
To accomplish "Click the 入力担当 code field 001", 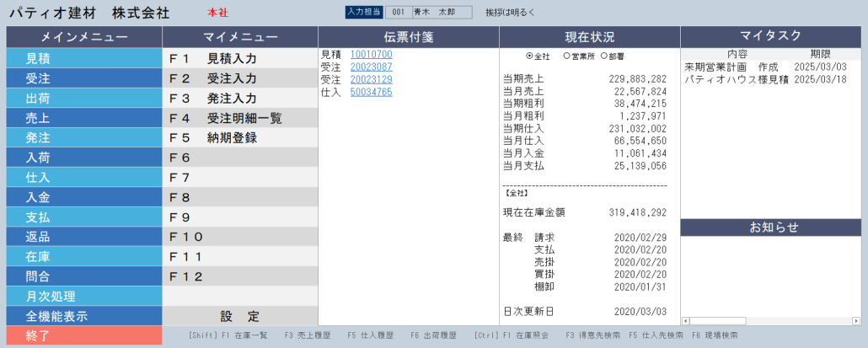I will coord(398,13).
